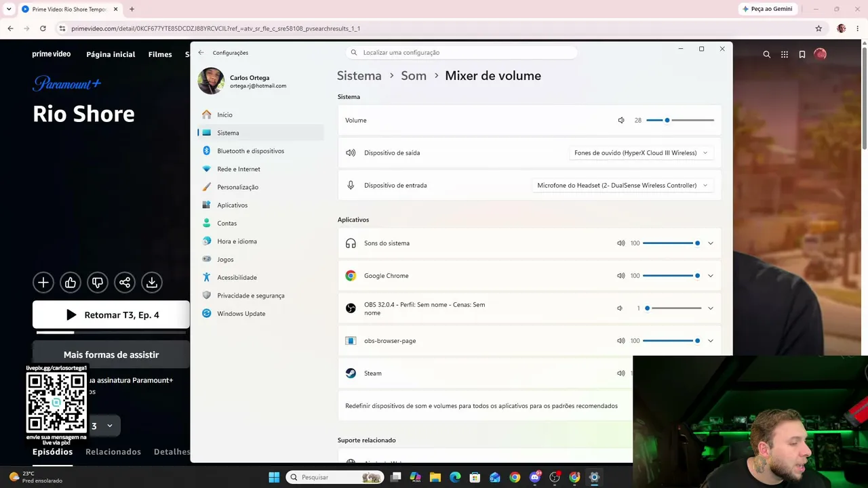Reload the Chrome page
The height and width of the screenshot is (488, 868).
[x=43, y=28]
